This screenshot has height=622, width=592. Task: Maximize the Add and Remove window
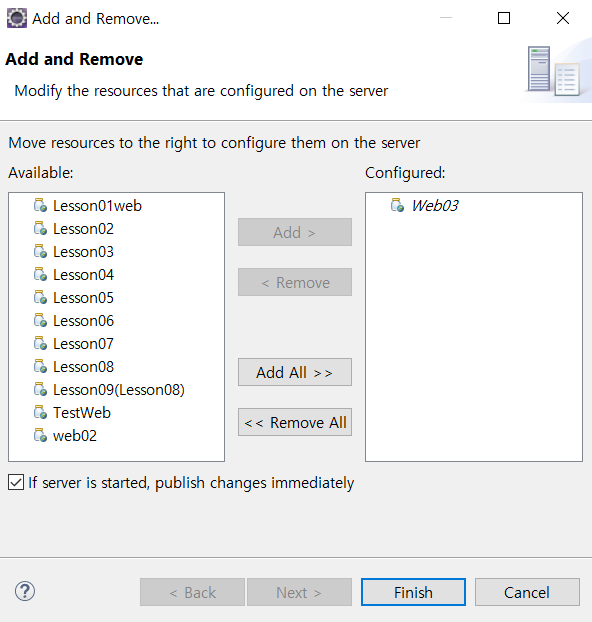coord(504,18)
